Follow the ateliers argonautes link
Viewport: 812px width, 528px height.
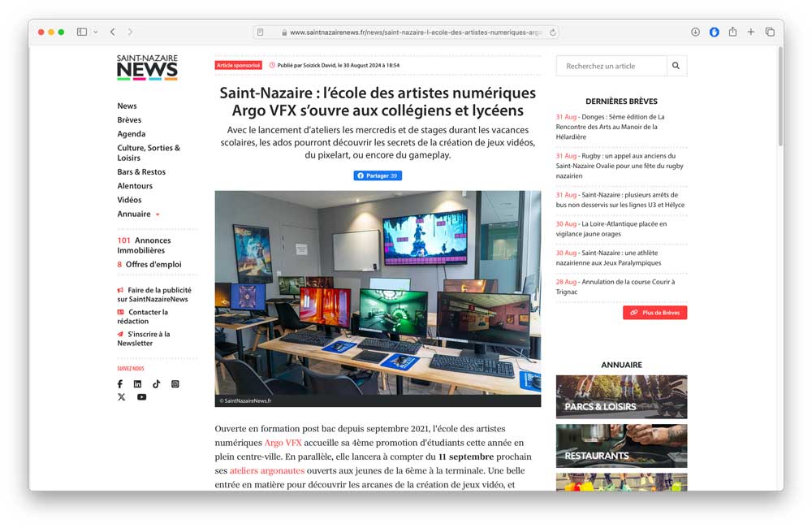267,470
